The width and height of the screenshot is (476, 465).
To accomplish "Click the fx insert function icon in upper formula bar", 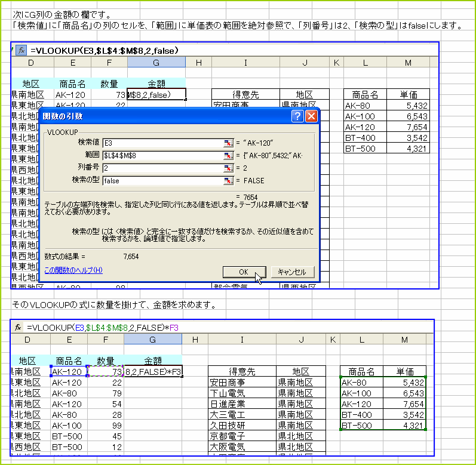I will (22, 50).
